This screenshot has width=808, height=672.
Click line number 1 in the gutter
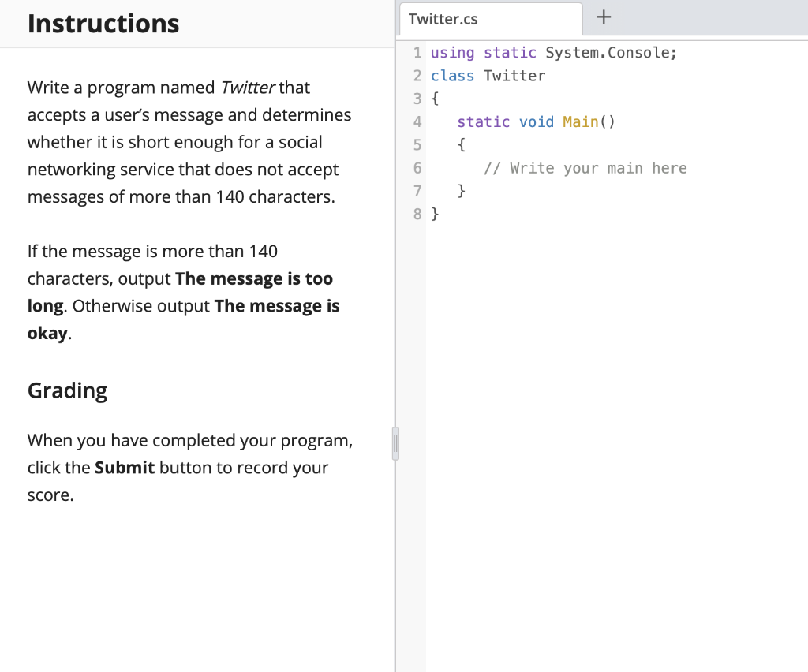(417, 52)
